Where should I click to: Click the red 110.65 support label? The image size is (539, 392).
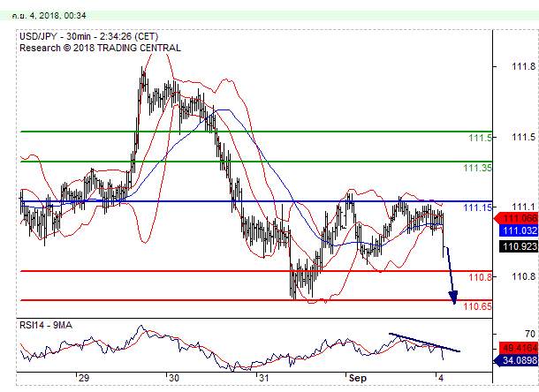point(477,306)
